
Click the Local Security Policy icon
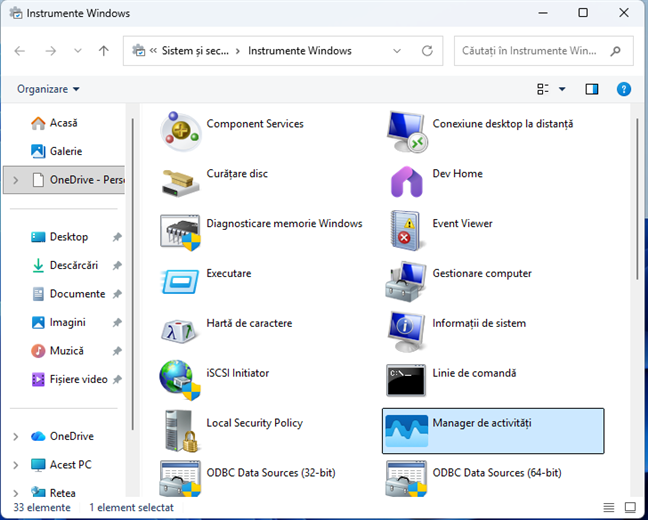click(181, 431)
